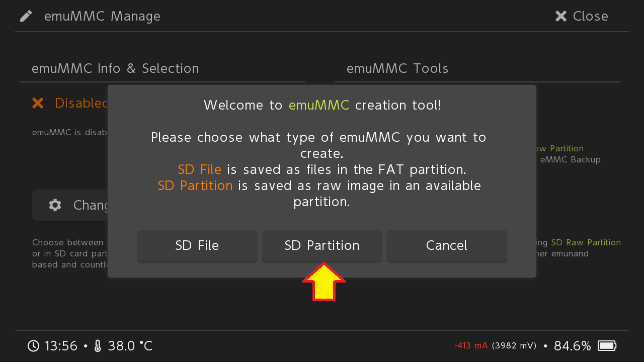Click the 84.6% battery percentage

point(572,346)
